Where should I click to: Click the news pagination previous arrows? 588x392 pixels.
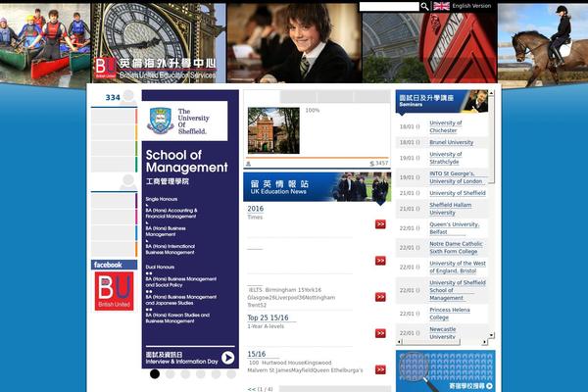coord(251,389)
